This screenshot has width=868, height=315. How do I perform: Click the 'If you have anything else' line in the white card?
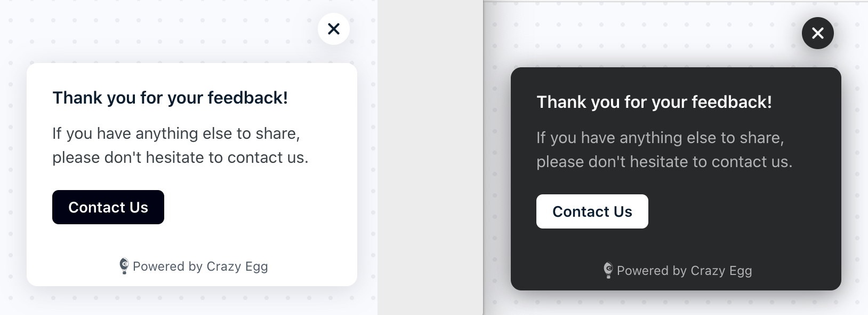(176, 133)
